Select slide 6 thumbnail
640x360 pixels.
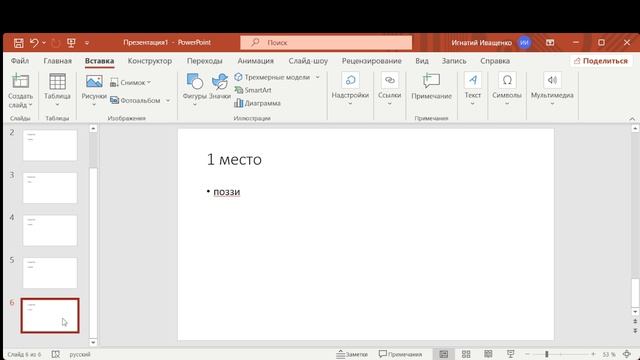(x=50, y=316)
